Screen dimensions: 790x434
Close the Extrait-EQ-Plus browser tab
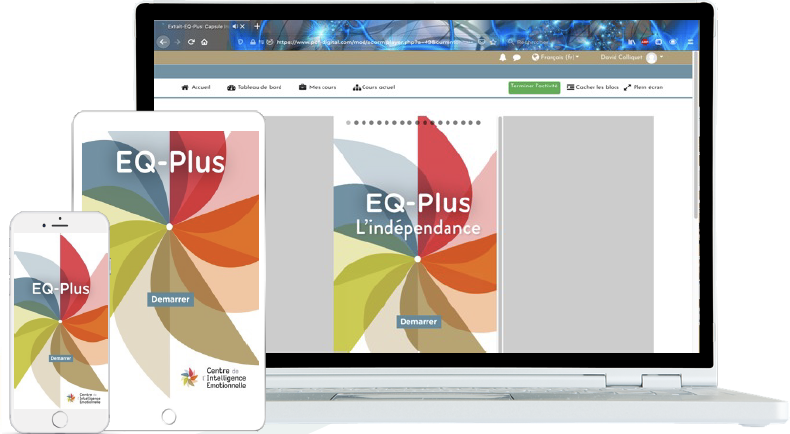point(242,26)
